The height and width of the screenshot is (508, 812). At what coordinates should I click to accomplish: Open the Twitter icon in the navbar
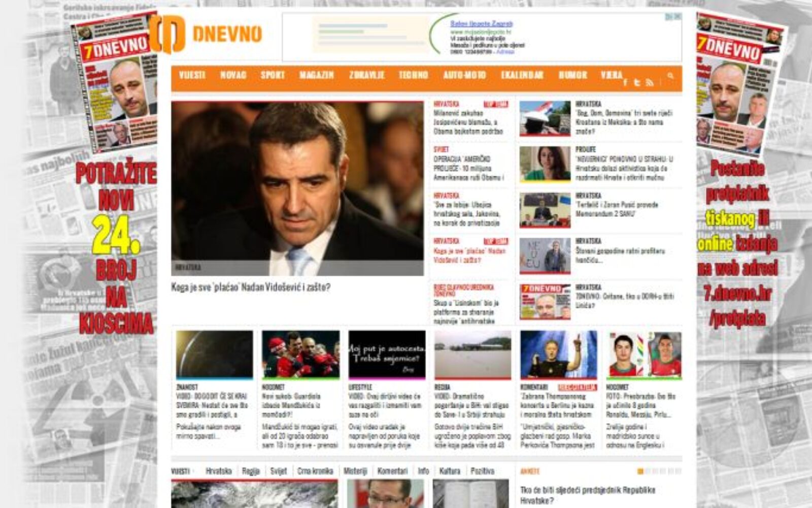point(637,82)
